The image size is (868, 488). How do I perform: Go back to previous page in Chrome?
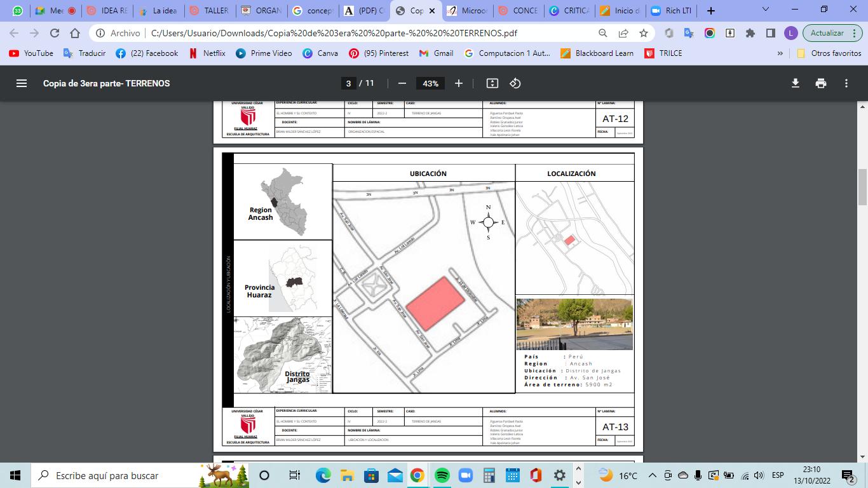14,33
